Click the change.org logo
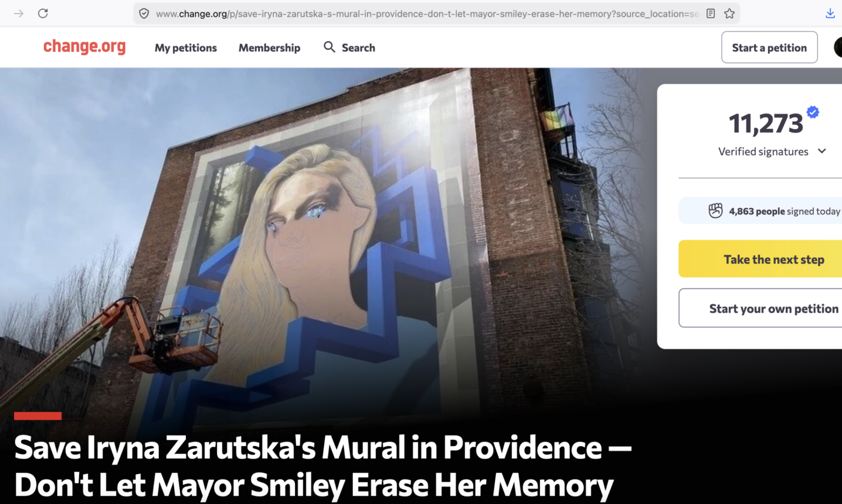This screenshot has width=842, height=504. tap(85, 46)
